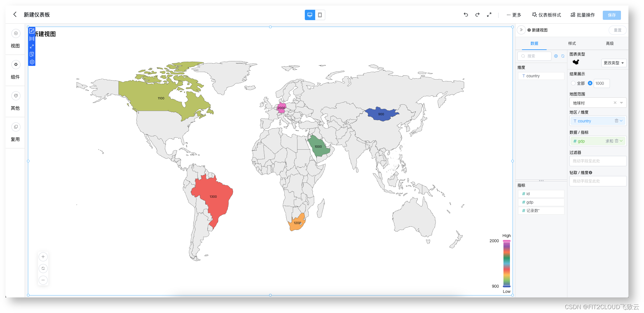Click the field 搜索 input box

coord(534,56)
